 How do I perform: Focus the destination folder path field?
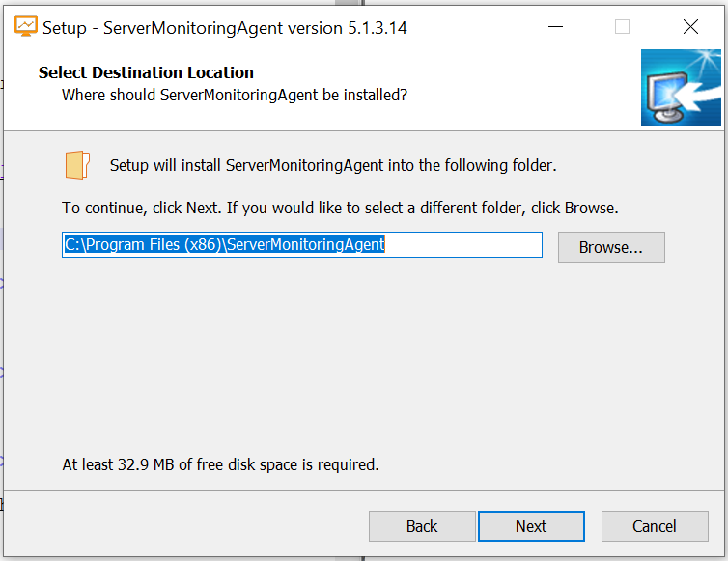(301, 245)
